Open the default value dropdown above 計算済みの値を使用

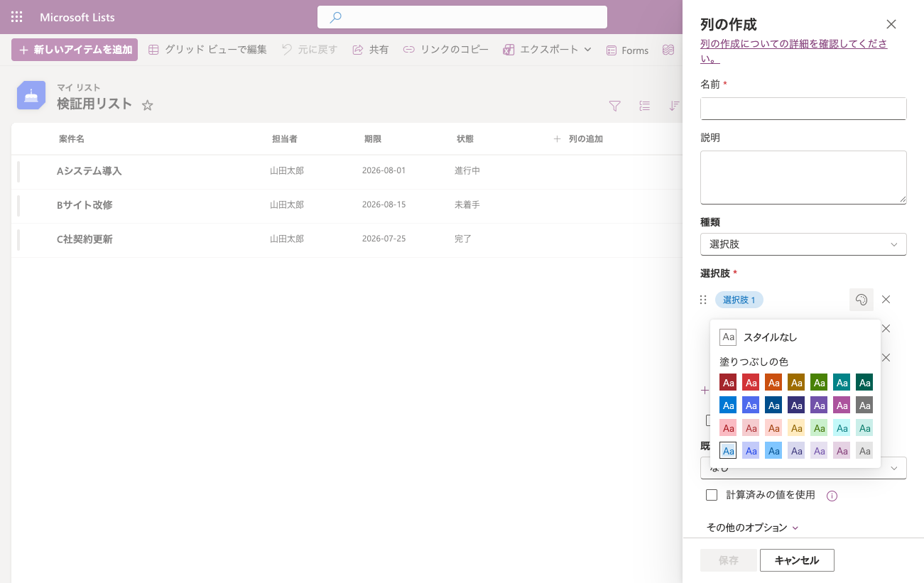tap(803, 468)
